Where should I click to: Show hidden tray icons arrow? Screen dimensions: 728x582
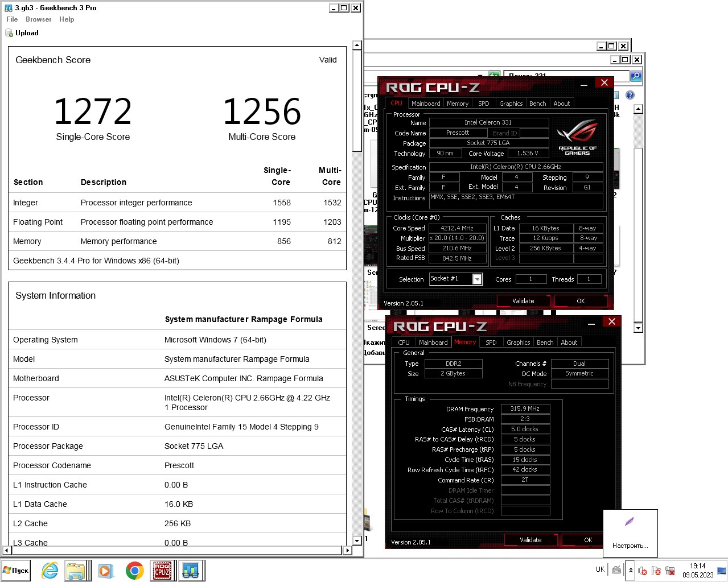click(x=631, y=570)
